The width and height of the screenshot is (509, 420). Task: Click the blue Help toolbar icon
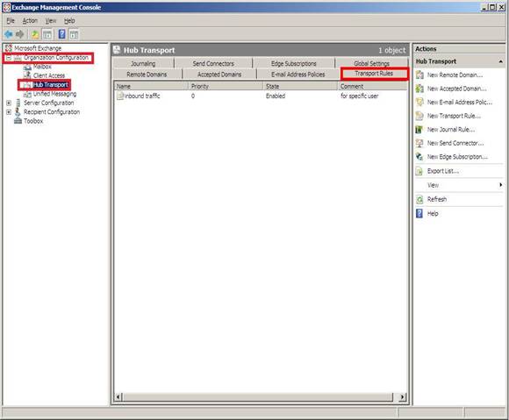coord(61,34)
